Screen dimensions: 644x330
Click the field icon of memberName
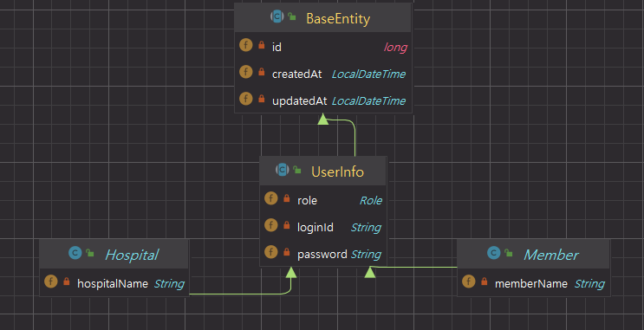[469, 281]
